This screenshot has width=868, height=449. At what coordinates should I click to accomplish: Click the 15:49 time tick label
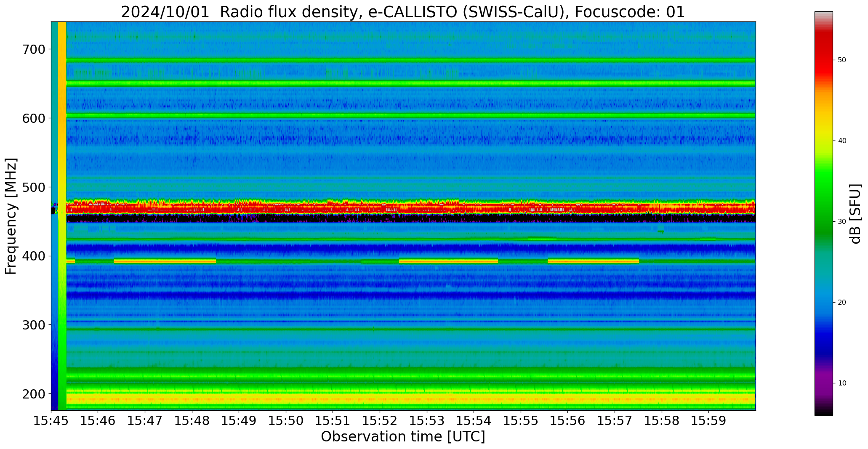coord(239,421)
